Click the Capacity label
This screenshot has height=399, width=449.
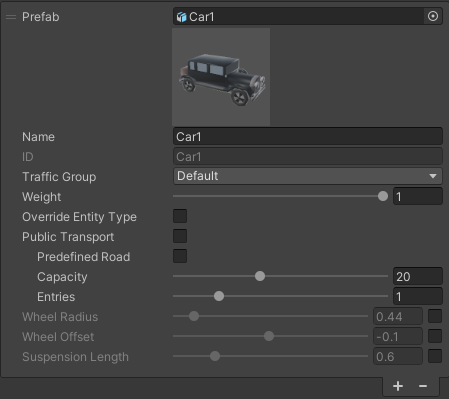(62, 277)
